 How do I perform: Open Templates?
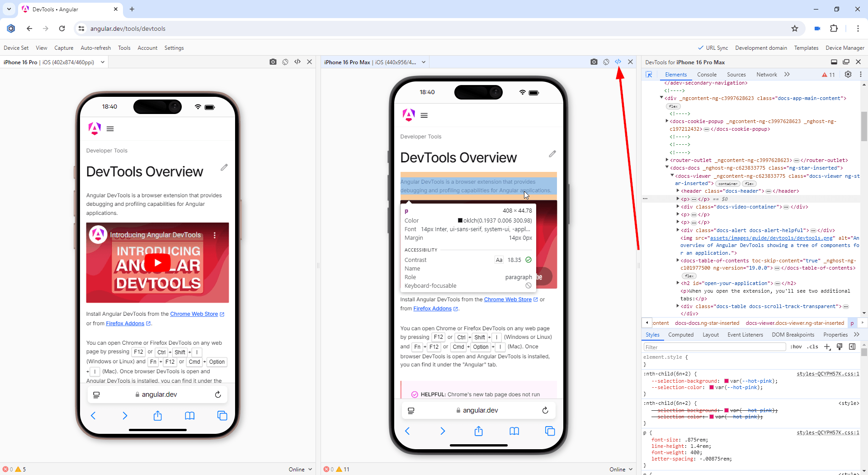806,48
